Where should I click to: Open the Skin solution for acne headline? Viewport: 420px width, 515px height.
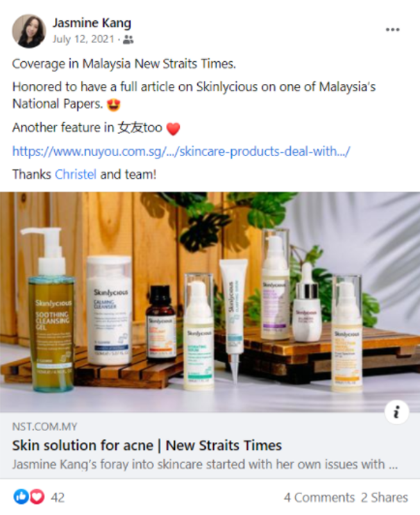147,446
